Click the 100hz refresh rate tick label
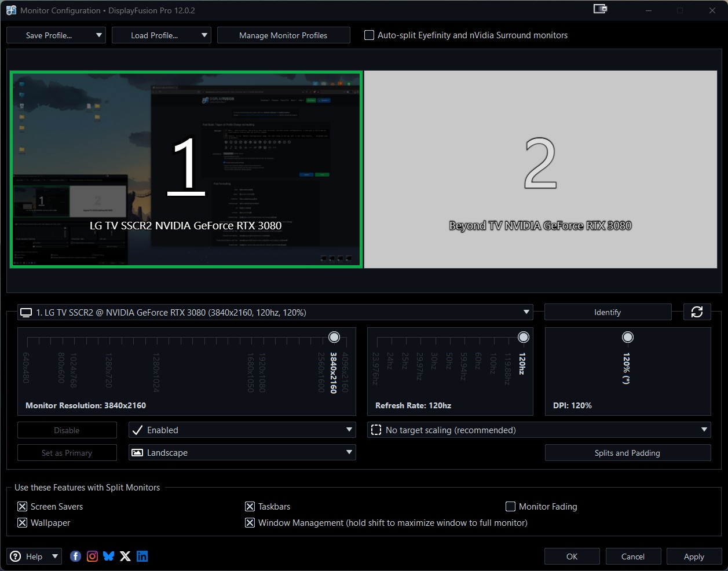This screenshot has height=571, width=728. coord(493,363)
